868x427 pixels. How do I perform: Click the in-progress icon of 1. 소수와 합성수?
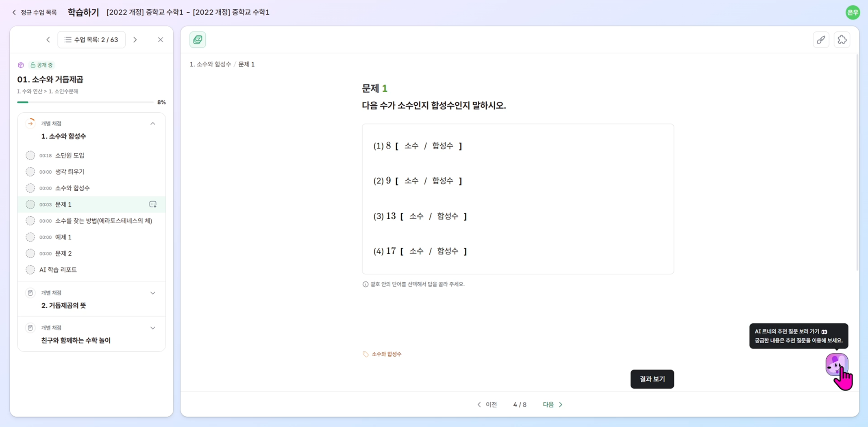[x=30, y=123]
